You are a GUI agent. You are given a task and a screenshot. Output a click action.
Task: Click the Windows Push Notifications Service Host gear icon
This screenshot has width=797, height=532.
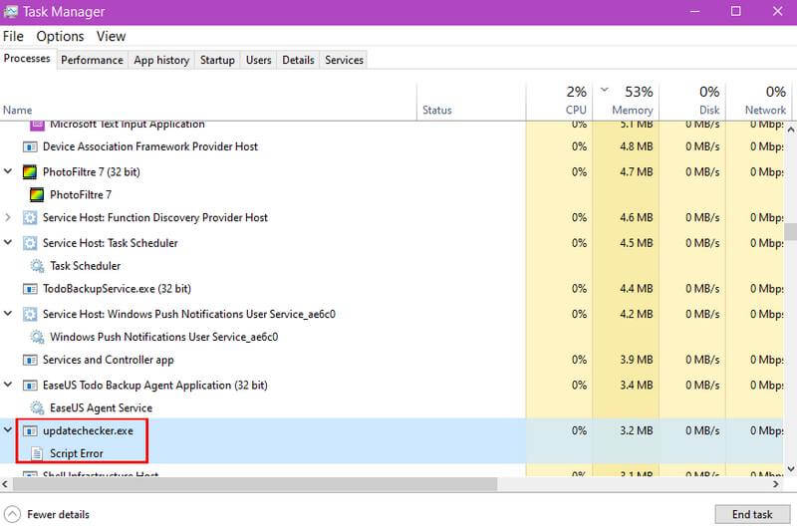[x=30, y=315]
